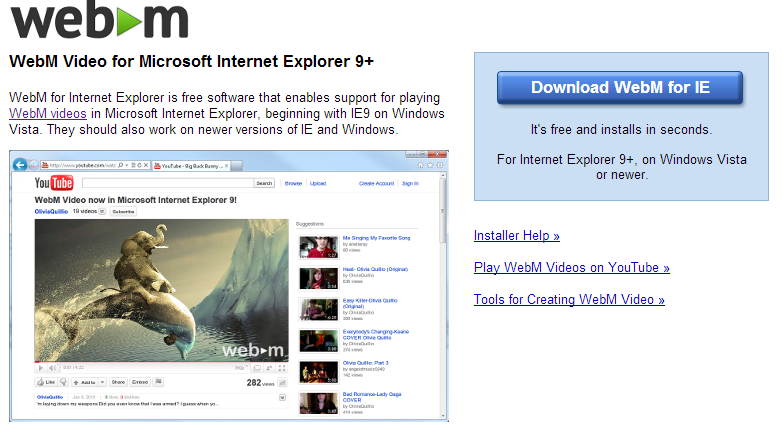Click the flag icon below the video
Viewport: 782px width, 438px height.
point(159,382)
